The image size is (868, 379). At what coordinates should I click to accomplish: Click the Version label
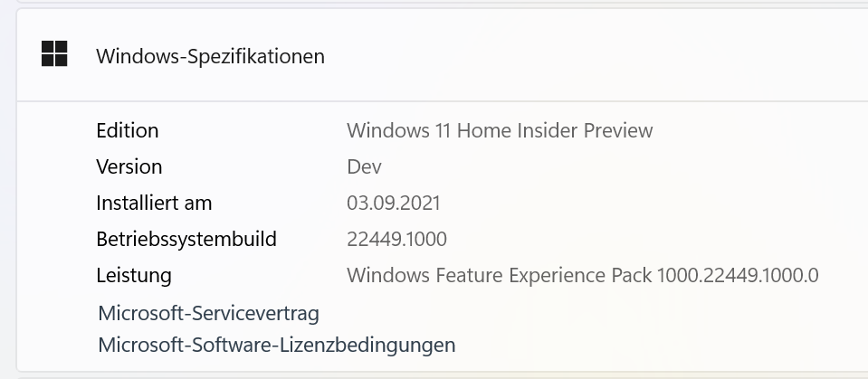(x=129, y=166)
